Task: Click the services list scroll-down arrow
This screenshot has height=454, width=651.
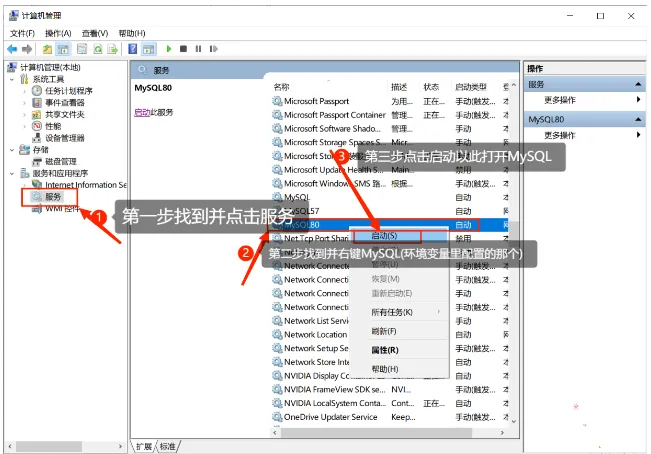Action: [514, 422]
